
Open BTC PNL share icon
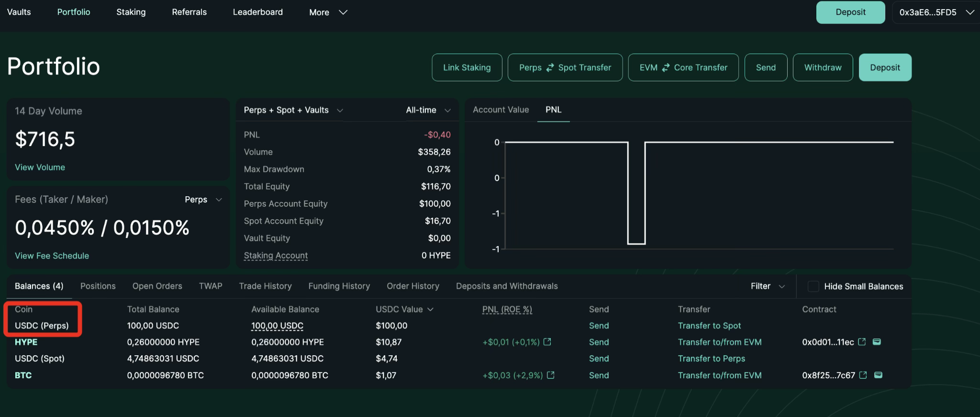pos(551,375)
